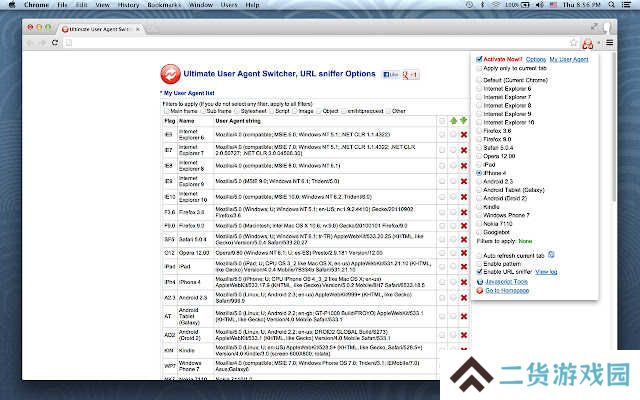Screen dimensions: 640x400
Task: Open the File menu
Action: tap(62, 5)
